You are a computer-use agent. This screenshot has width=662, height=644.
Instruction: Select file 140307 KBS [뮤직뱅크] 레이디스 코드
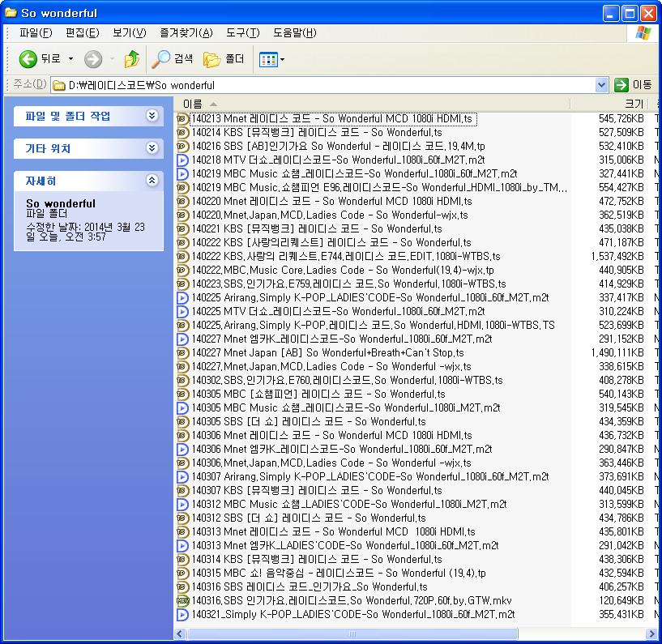(317, 490)
